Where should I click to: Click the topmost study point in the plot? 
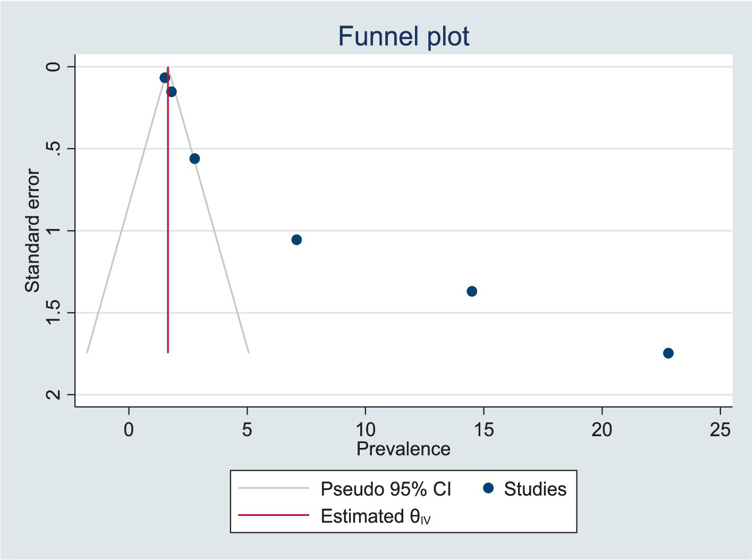[164, 78]
